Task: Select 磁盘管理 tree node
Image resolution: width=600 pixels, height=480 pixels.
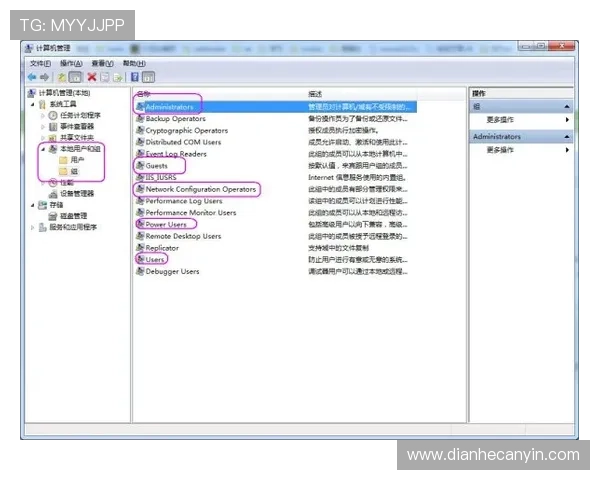Action: (x=73, y=216)
